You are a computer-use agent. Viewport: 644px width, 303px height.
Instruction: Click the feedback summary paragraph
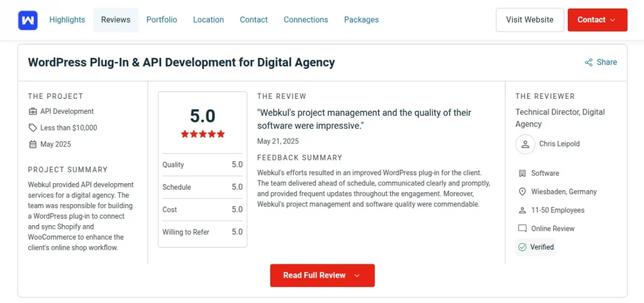click(374, 189)
